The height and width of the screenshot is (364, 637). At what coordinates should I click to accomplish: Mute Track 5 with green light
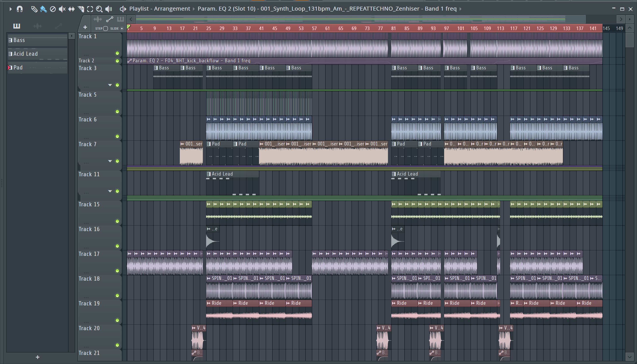click(x=117, y=111)
